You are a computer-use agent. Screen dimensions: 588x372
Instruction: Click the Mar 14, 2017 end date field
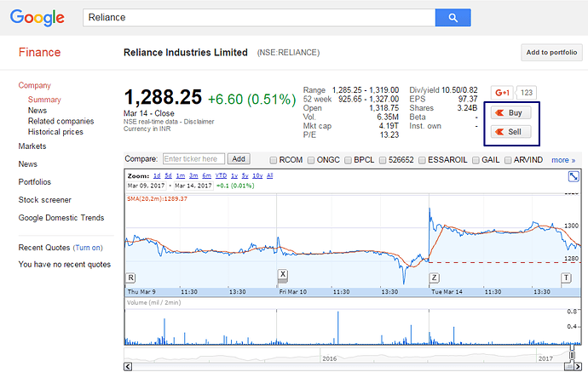tap(193, 186)
